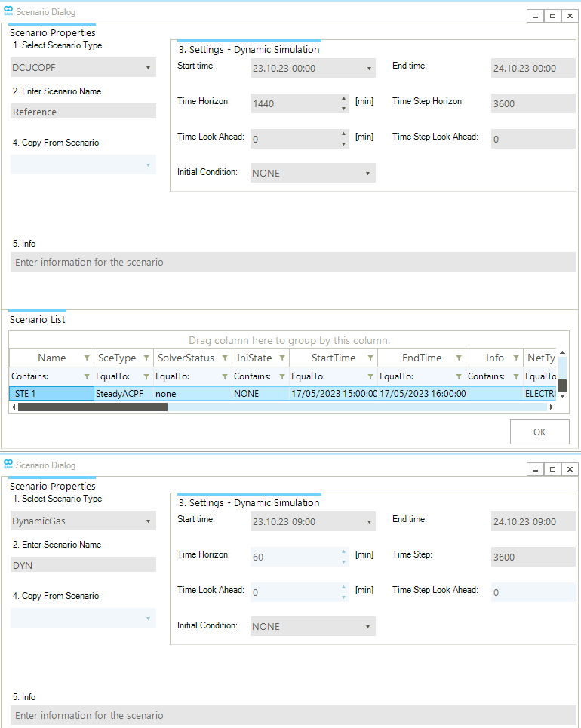The height and width of the screenshot is (728, 581).
Task: Open the Name column filter icon
Action: (x=87, y=358)
